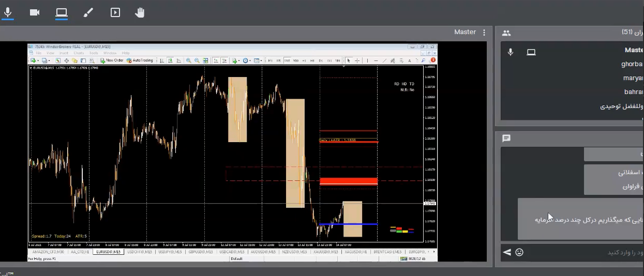Select the whiteboard brush tool
Viewport: 644px width, 276px height.
pos(88,12)
